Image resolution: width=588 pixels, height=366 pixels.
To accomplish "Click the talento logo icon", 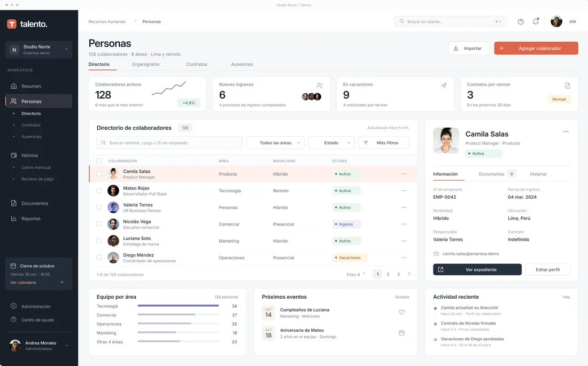I will point(12,24).
